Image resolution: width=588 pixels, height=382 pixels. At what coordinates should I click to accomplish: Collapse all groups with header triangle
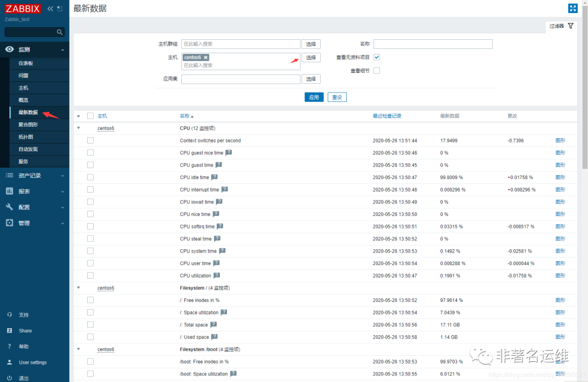[x=78, y=116]
